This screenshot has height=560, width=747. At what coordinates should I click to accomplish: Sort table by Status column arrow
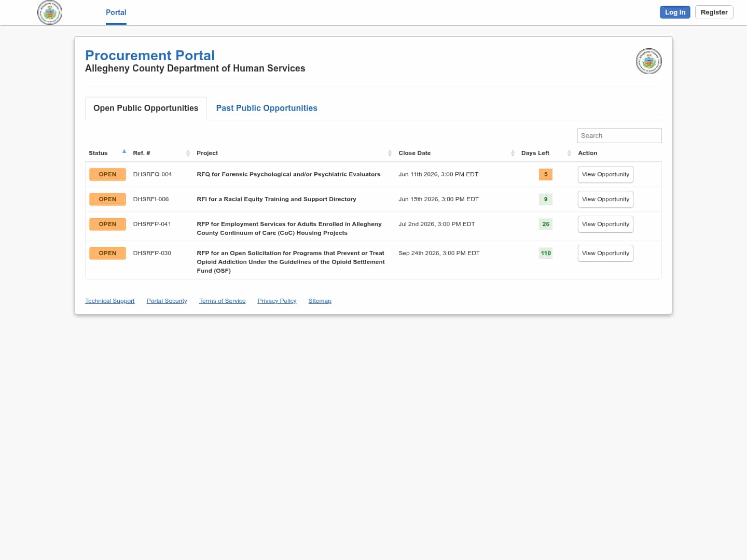point(124,151)
